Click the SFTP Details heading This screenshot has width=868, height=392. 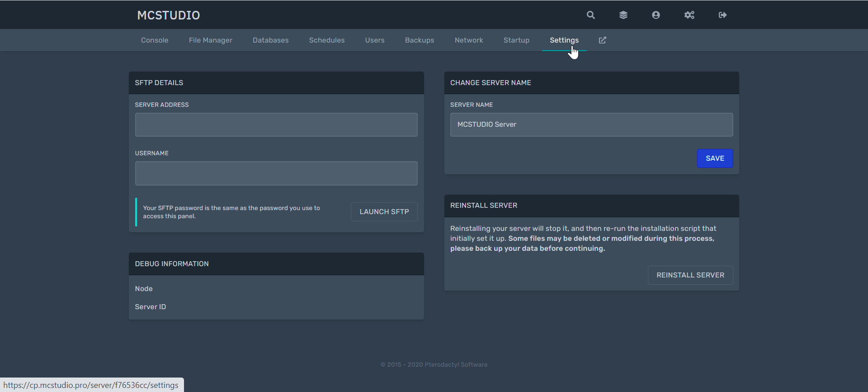pyautogui.click(x=159, y=83)
